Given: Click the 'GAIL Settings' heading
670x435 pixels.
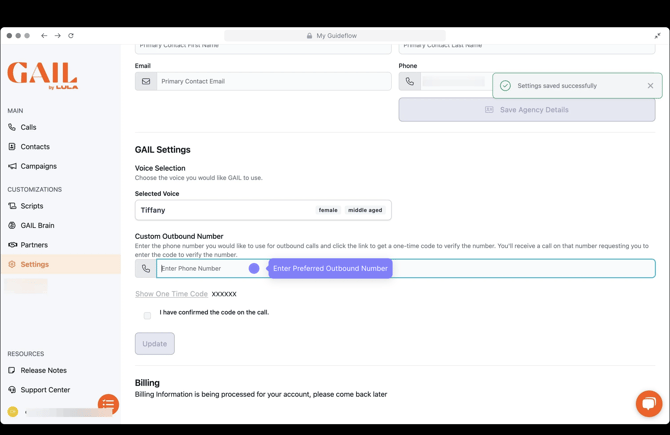Looking at the screenshot, I should [x=163, y=150].
